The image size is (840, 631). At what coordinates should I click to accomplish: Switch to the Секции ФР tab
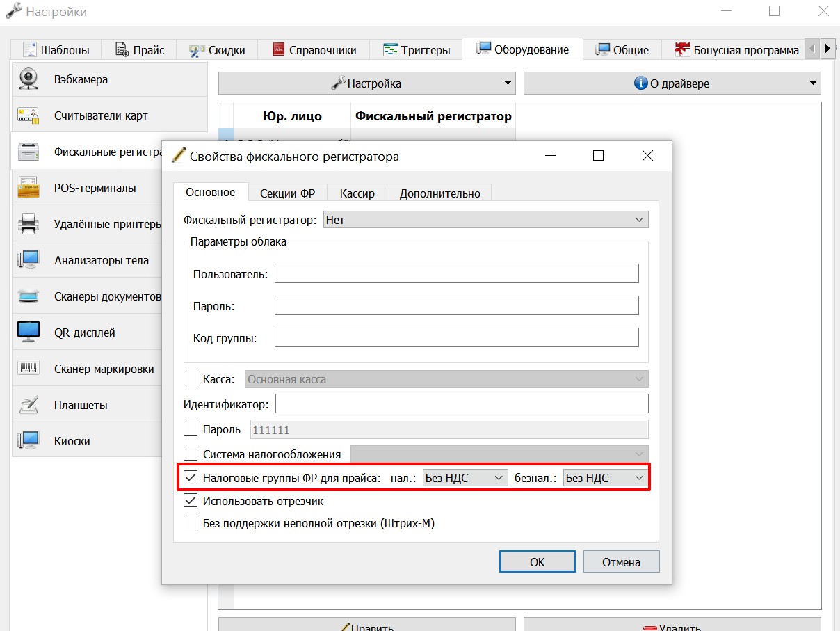[288, 193]
